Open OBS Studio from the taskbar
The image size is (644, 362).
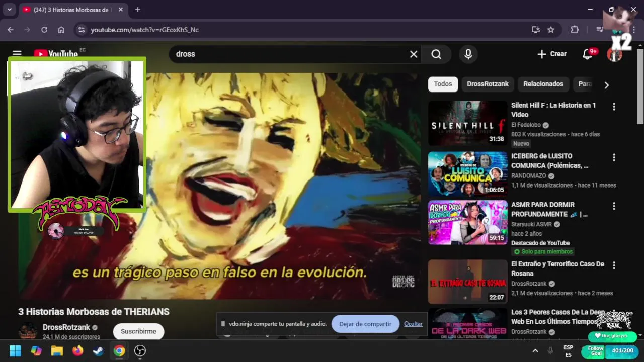pyautogui.click(x=140, y=351)
